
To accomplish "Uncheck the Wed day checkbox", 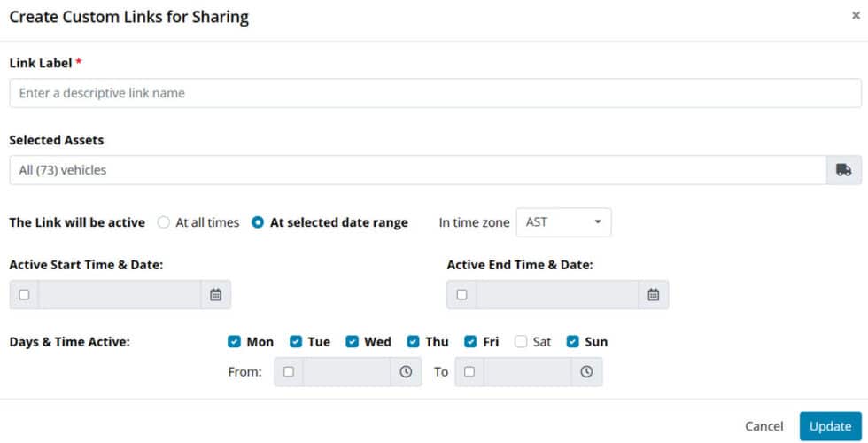I will point(353,342).
